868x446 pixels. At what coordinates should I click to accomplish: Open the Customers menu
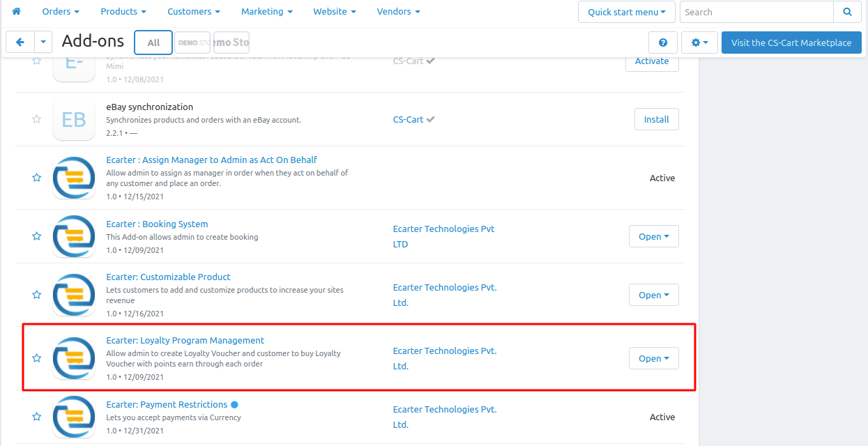[194, 12]
